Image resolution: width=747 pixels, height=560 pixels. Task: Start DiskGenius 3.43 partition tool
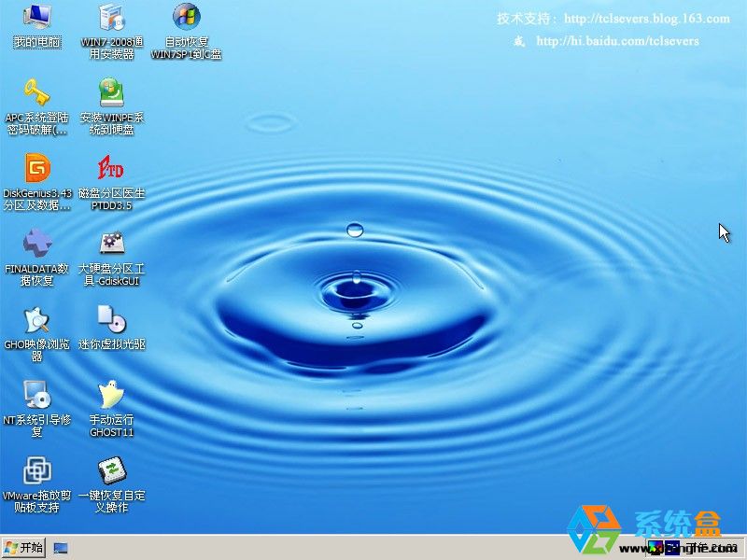tap(35, 173)
